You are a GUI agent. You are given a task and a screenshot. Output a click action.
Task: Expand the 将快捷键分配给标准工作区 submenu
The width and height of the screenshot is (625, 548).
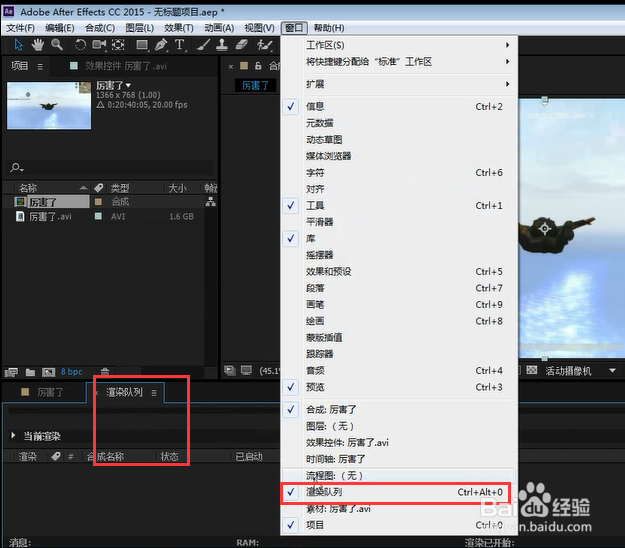click(400, 62)
